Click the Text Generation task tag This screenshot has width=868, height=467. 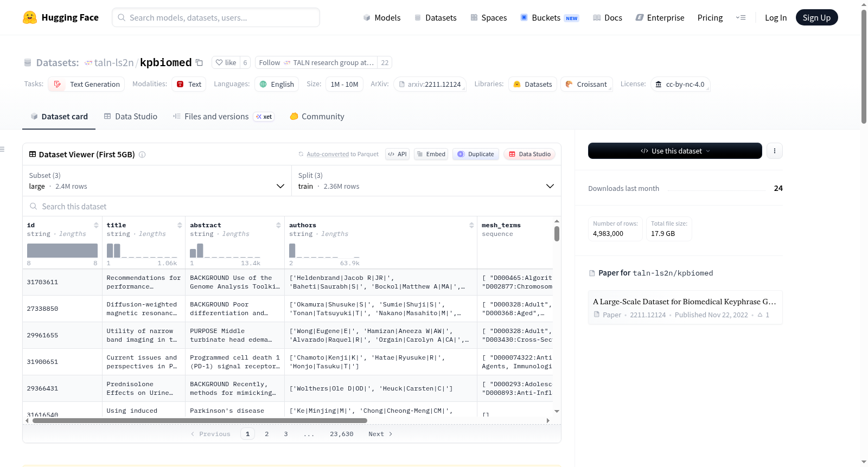point(87,84)
